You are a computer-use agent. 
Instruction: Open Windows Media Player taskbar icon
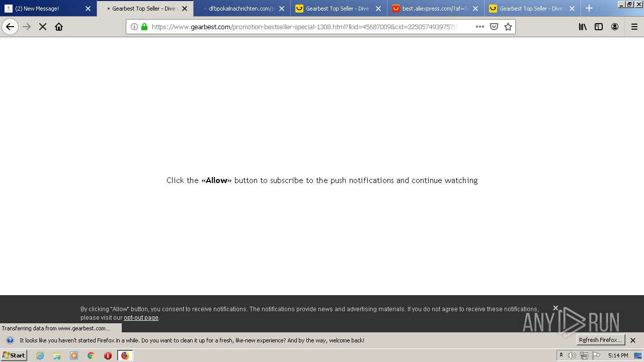pyautogui.click(x=74, y=355)
